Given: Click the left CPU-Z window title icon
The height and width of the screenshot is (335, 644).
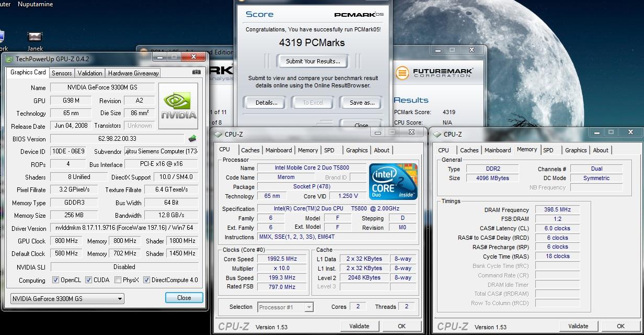Looking at the screenshot, I should point(218,134).
